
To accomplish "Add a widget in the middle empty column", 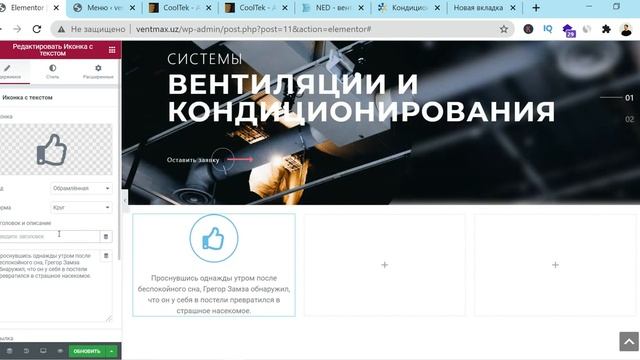I will [384, 265].
